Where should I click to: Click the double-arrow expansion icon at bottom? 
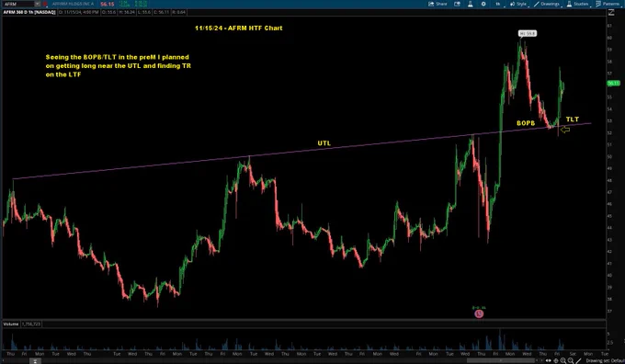point(549,360)
